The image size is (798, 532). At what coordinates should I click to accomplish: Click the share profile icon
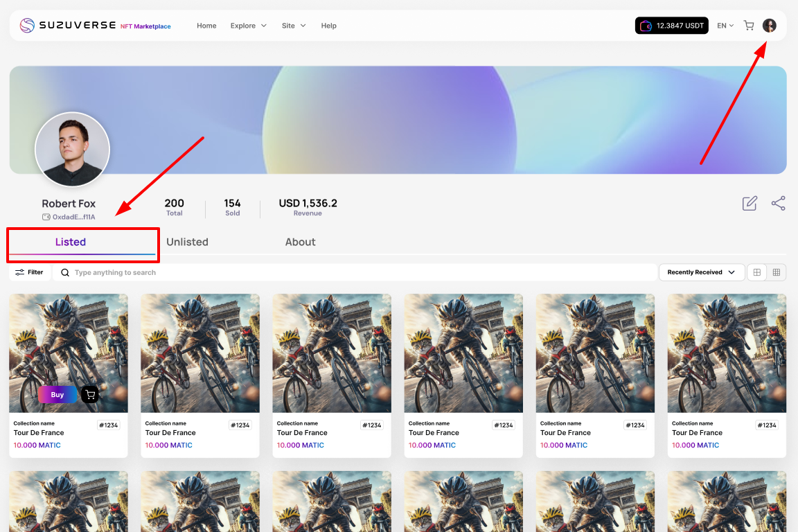[779, 203]
